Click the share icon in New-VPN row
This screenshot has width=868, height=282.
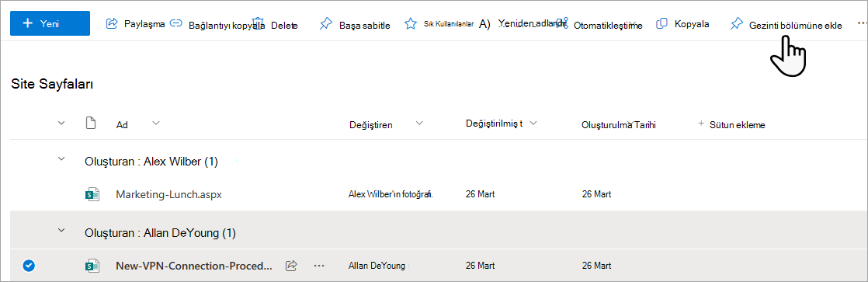[x=291, y=266]
